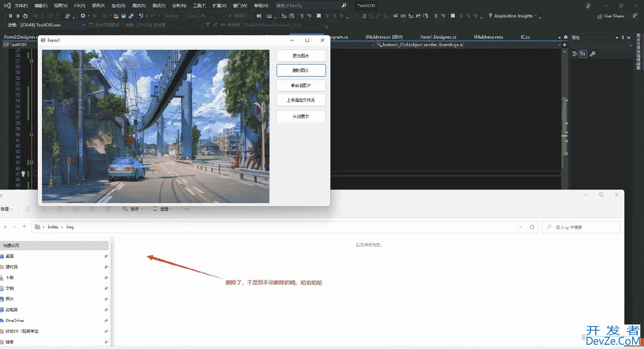Open the 查看 view dropdown in File Explorer
The image size is (644, 349).
tap(163, 209)
